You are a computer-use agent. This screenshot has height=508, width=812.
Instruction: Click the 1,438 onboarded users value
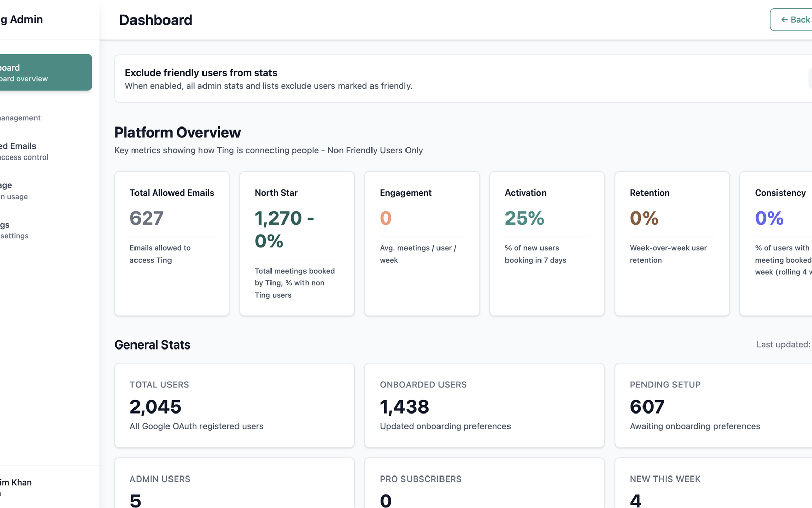404,407
